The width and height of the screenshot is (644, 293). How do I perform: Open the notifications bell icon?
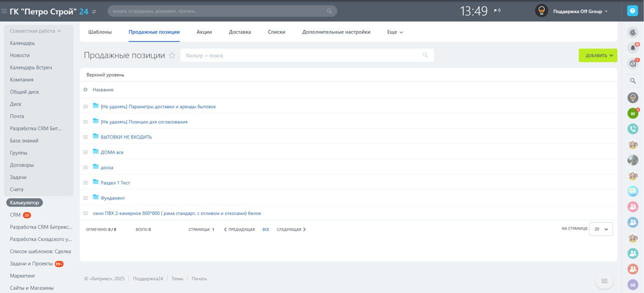pyautogui.click(x=633, y=48)
